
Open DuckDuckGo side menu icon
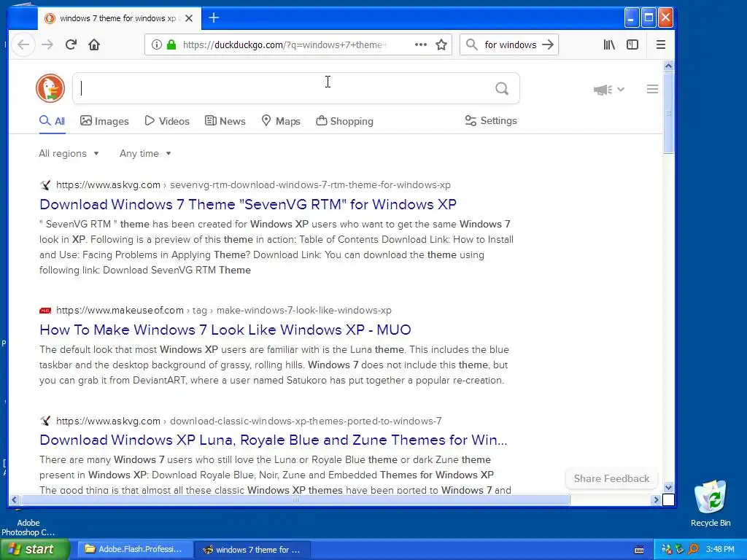(652, 89)
